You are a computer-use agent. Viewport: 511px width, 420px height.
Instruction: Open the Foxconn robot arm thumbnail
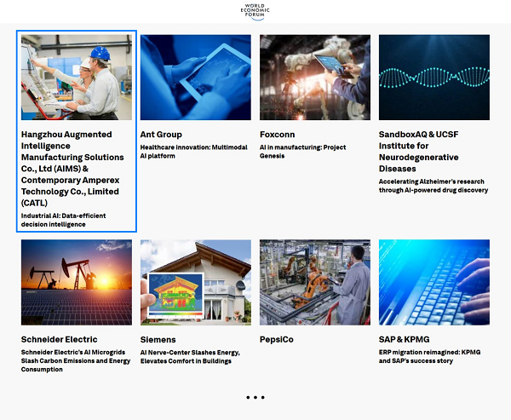315,78
